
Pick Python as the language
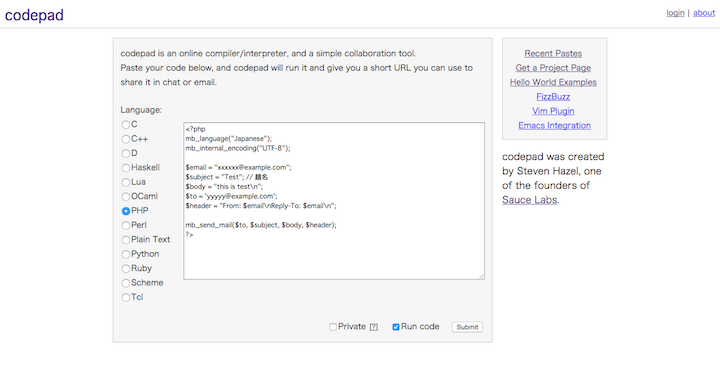click(x=126, y=254)
